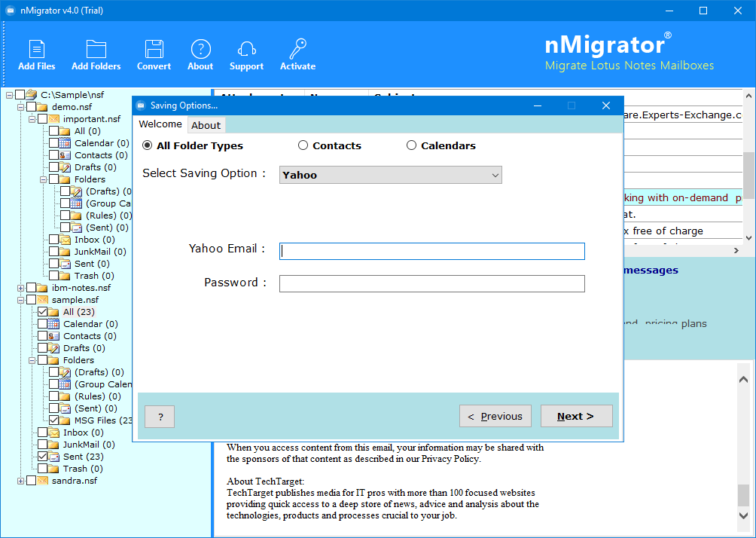Check the demo.nsf checkbox
This screenshot has height=538, width=756.
pos(31,107)
